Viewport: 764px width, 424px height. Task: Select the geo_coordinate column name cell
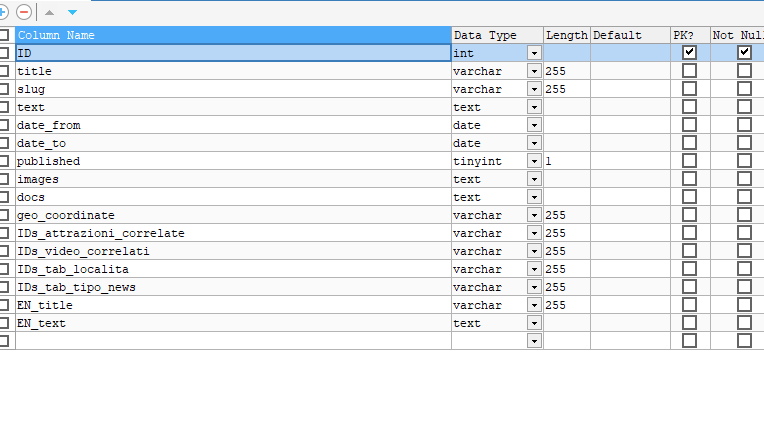coord(233,215)
